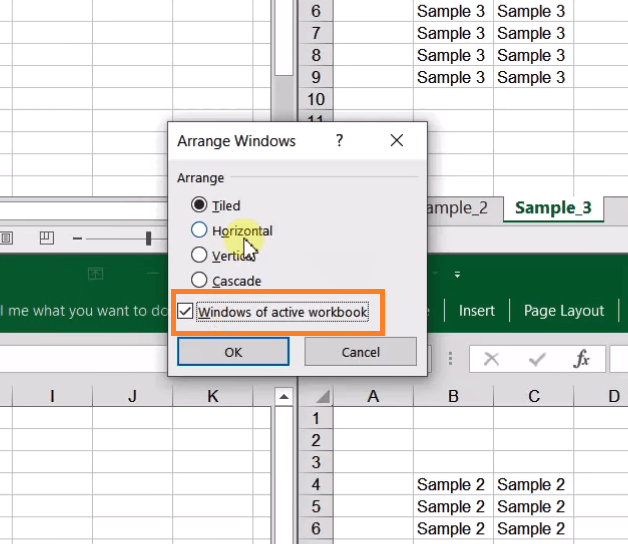The height and width of the screenshot is (544, 628).
Task: Open the Insert ribbon tab
Action: coord(477,310)
